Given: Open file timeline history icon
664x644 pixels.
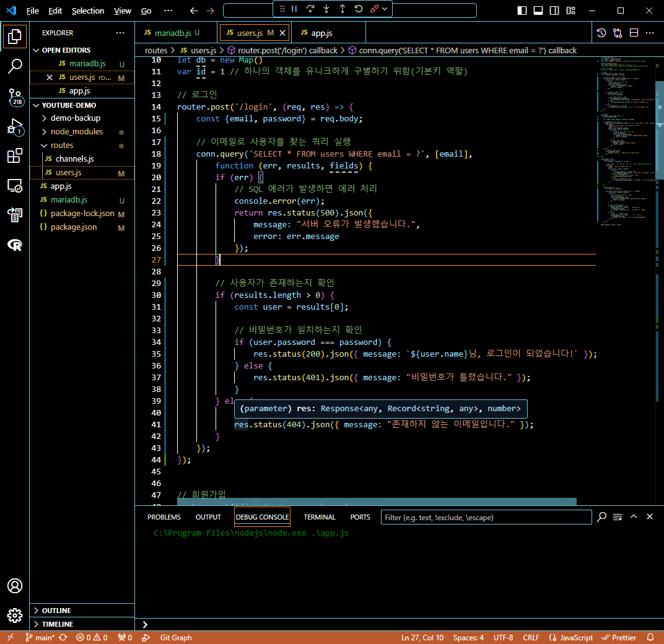Looking at the screenshot, I should pos(601,33).
